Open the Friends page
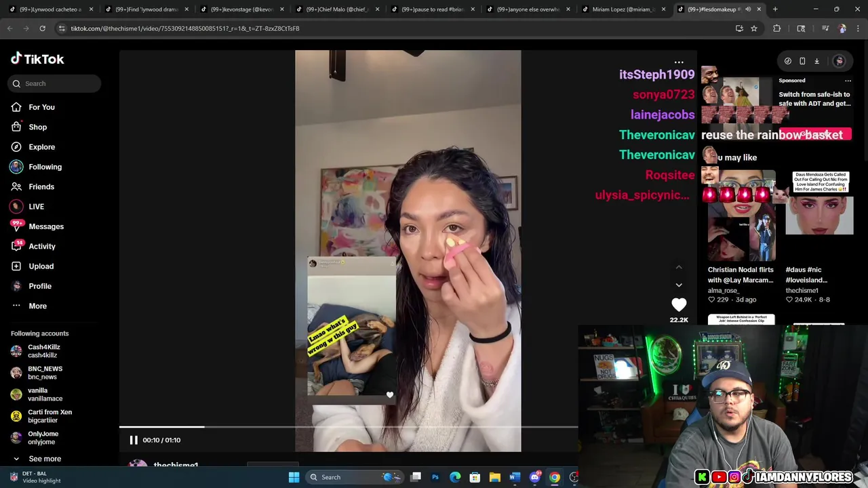Screen dimensions: 868x488 [41, 186]
